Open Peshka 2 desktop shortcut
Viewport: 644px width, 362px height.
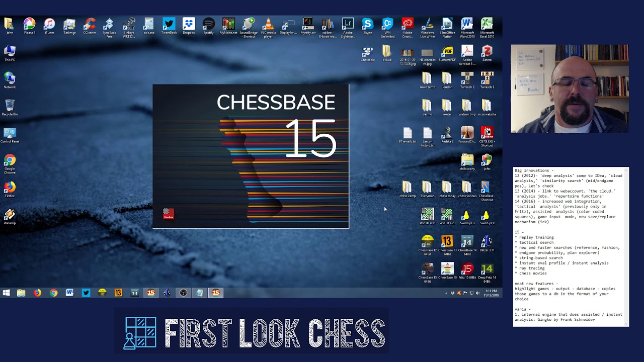point(447,135)
